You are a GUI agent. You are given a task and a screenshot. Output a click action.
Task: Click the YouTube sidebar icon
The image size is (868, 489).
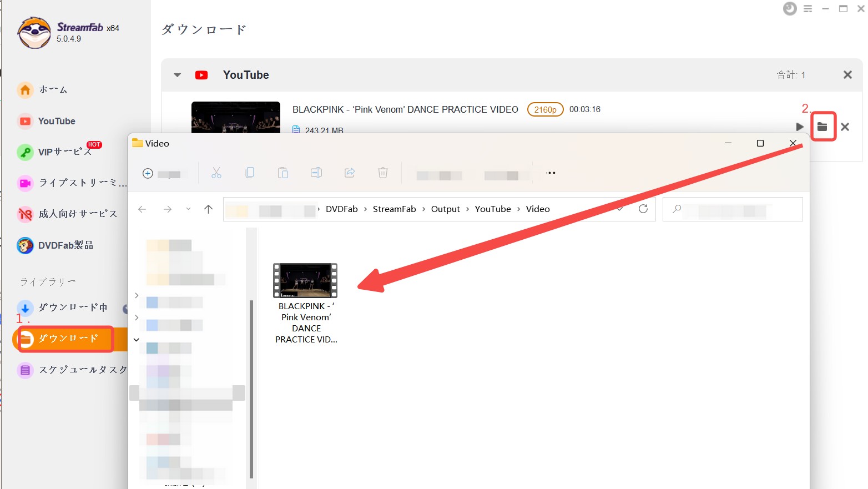pos(25,121)
